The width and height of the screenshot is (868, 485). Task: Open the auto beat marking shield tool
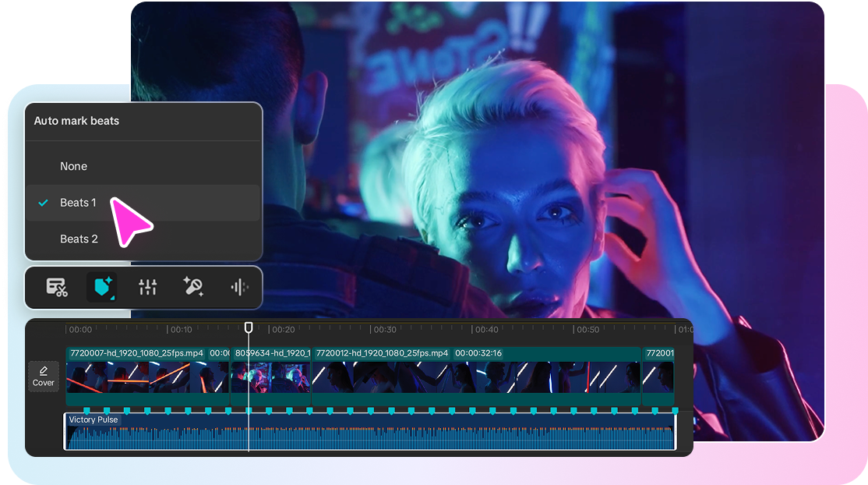pos(102,287)
